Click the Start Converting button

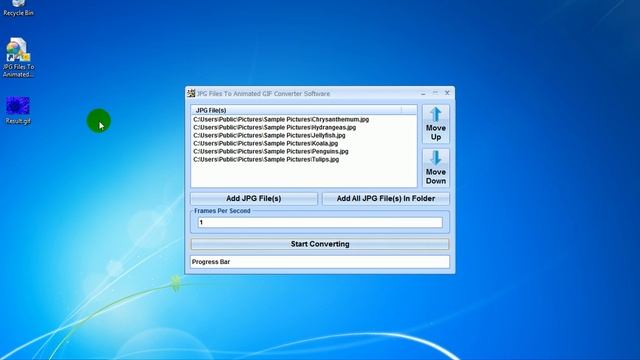[x=320, y=244]
